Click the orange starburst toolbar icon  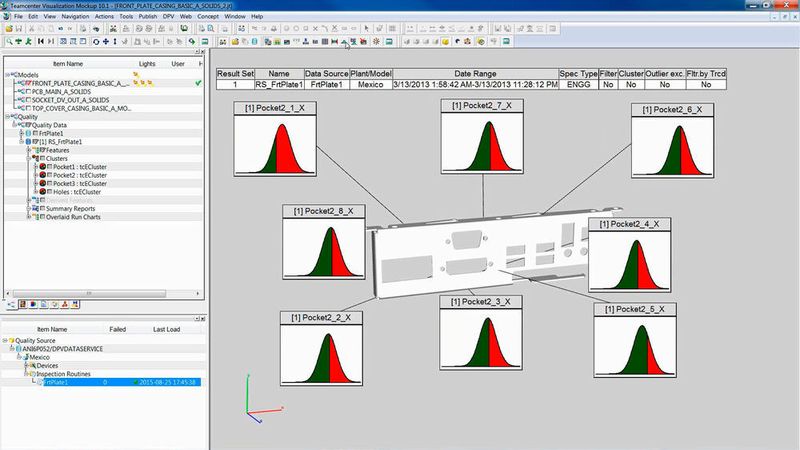376,41
